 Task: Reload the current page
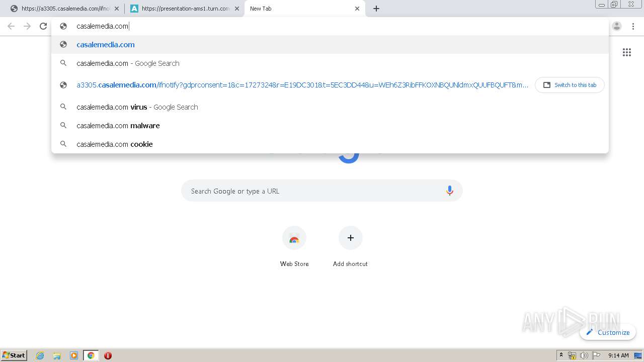point(43,26)
